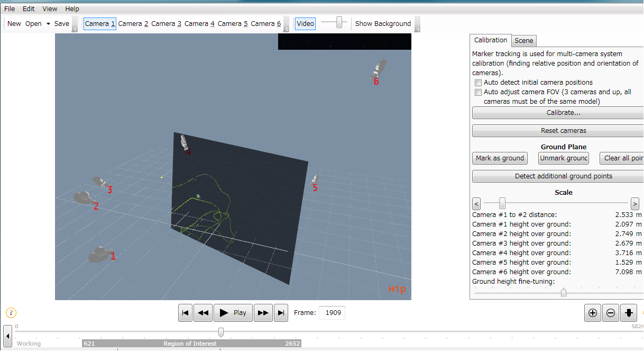This screenshot has width=644, height=352.
Task: Switch to Camera 5 view
Action: click(233, 23)
